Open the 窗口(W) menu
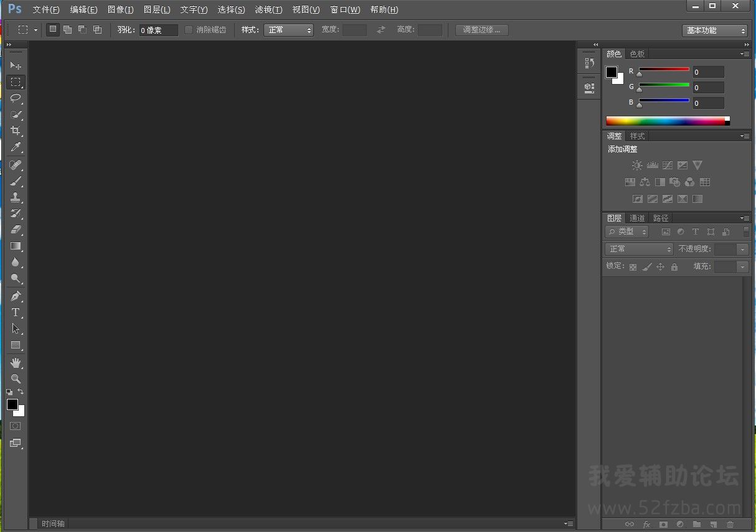The width and height of the screenshot is (756, 532). pyautogui.click(x=345, y=10)
